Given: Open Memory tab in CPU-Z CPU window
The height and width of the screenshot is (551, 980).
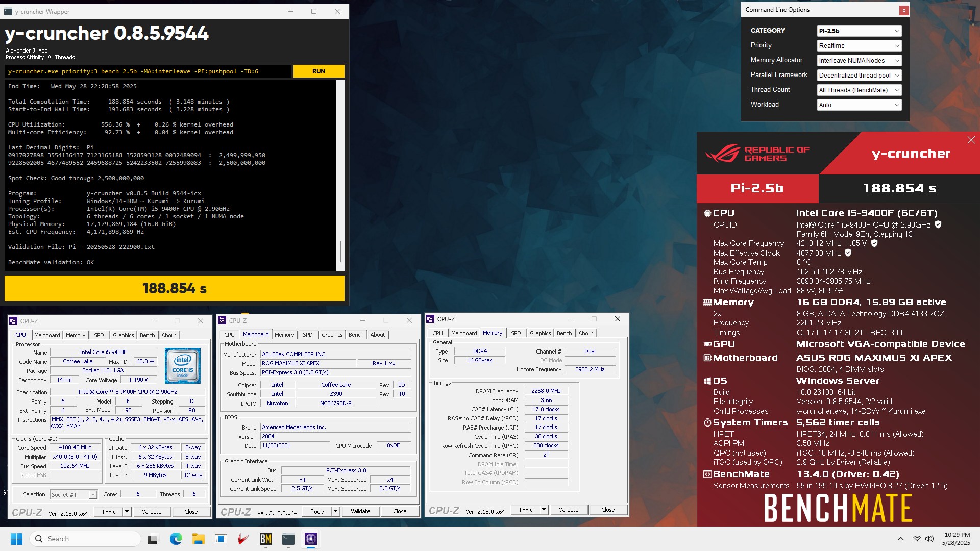Looking at the screenshot, I should click(76, 335).
